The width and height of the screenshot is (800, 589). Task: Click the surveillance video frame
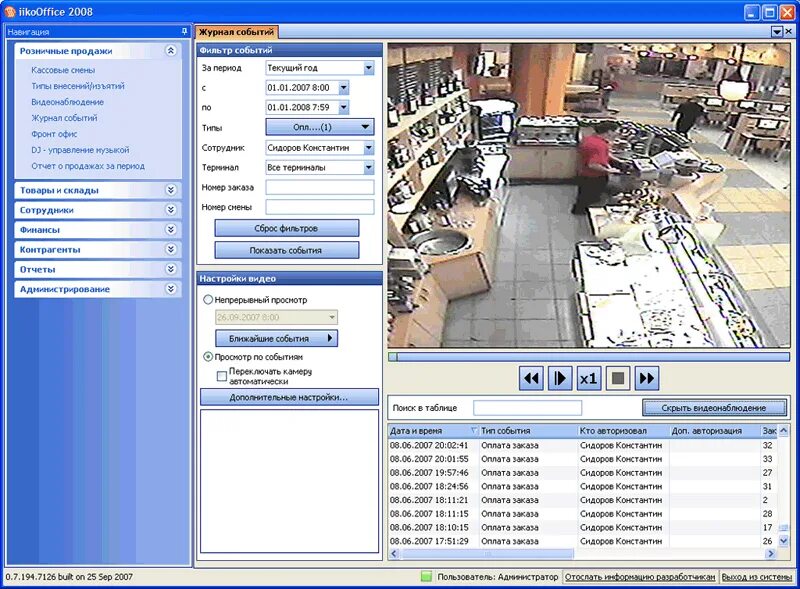[589, 195]
